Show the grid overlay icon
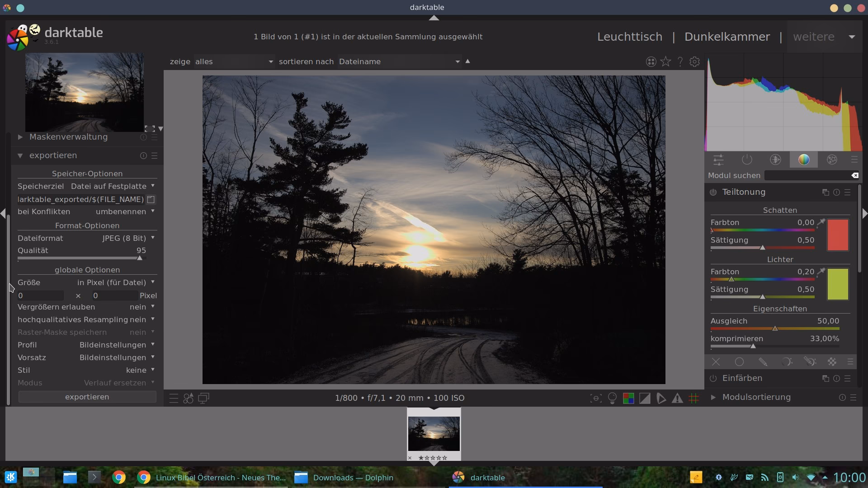The height and width of the screenshot is (488, 868). [693, 398]
